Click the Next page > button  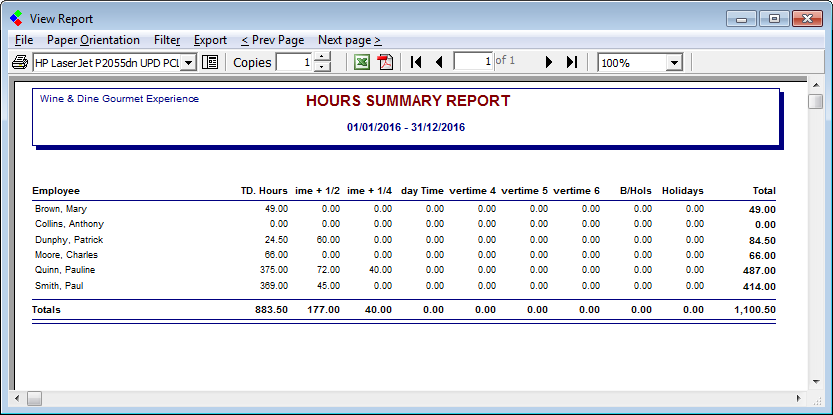click(x=349, y=40)
